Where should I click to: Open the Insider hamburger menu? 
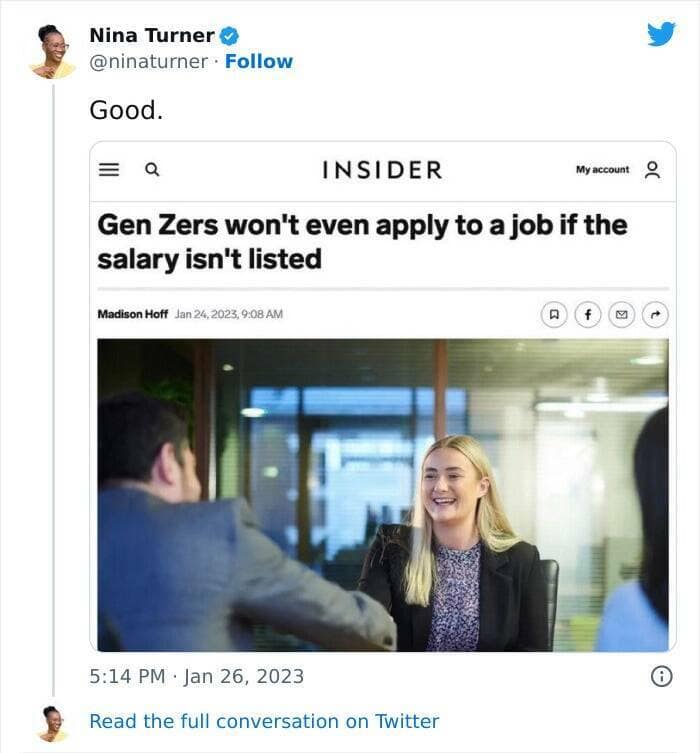(108, 170)
